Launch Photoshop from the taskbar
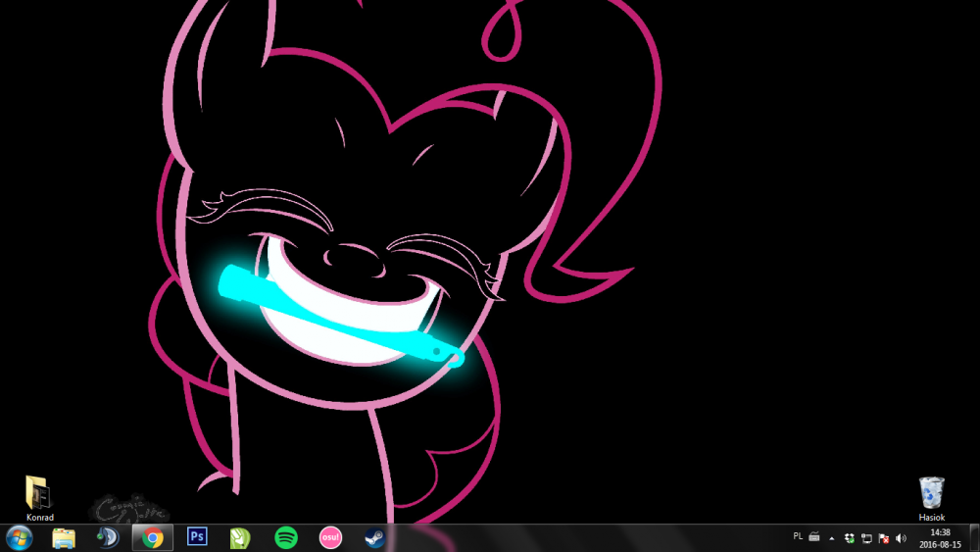980x552 pixels. 197,537
